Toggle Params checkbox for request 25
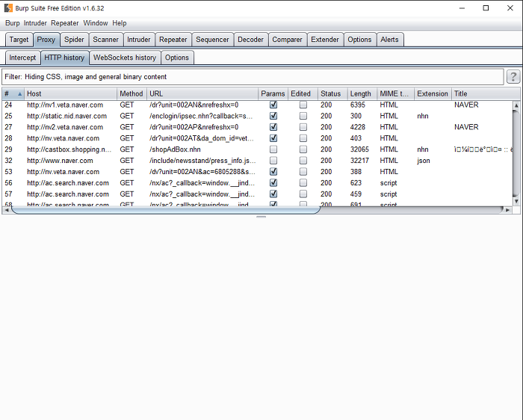The width and height of the screenshot is (523, 420). click(273, 116)
